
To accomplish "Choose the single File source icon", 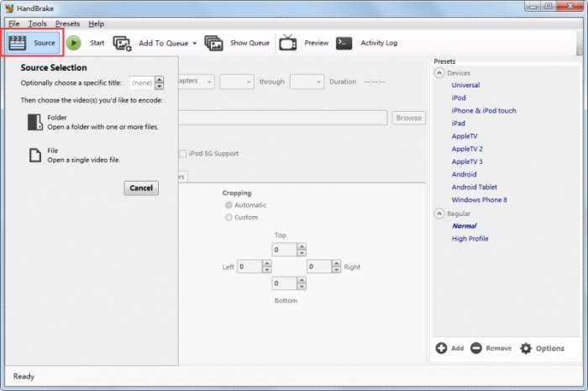I will tap(35, 155).
